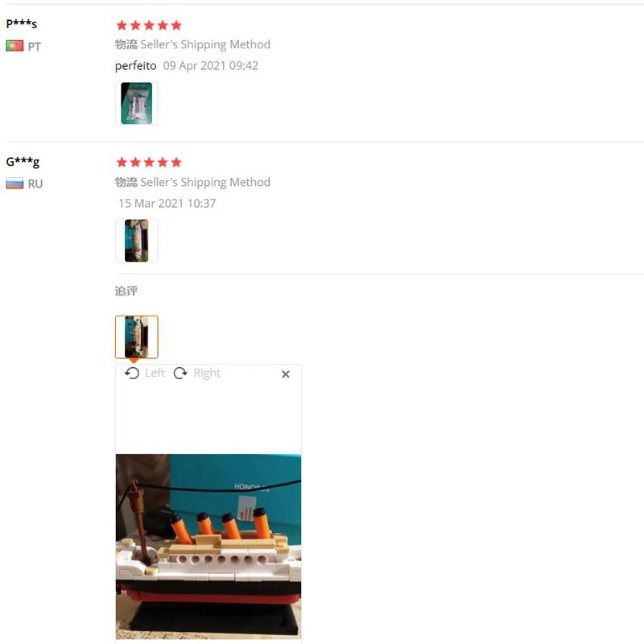Screen dimensions: 644x644
Task: Select reviewer name P***s
Action: 22,23
